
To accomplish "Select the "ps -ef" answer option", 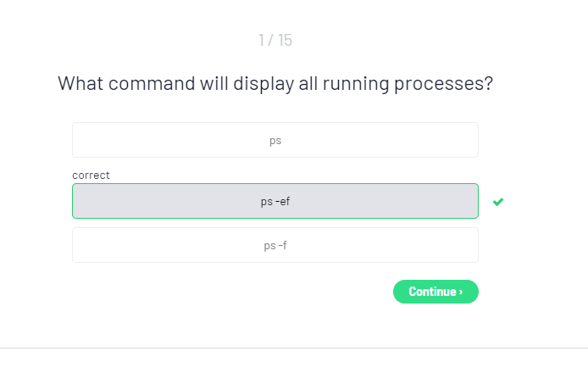I will click(275, 201).
